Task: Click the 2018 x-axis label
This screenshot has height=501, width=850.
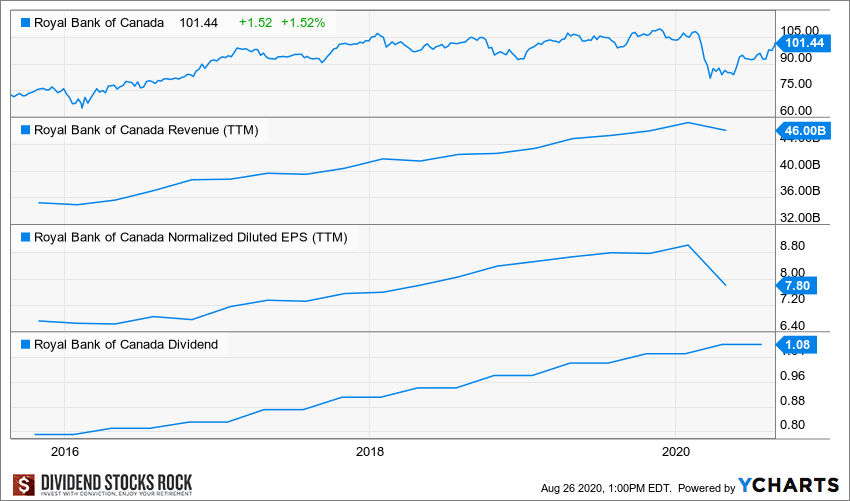Action: [370, 452]
